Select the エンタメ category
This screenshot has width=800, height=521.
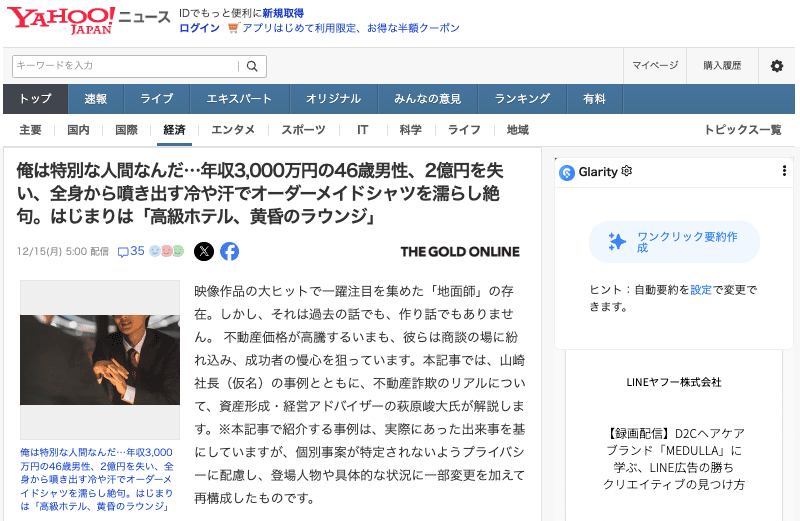pos(233,130)
